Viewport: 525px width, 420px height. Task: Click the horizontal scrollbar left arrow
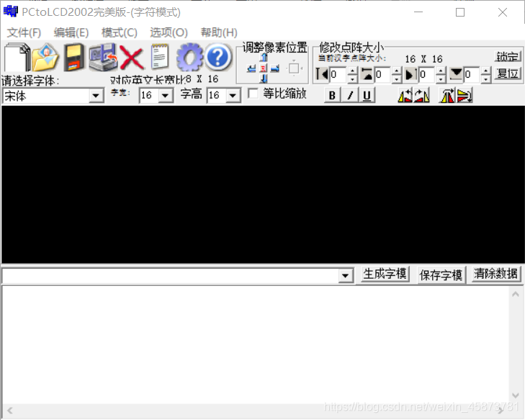tap(9, 411)
